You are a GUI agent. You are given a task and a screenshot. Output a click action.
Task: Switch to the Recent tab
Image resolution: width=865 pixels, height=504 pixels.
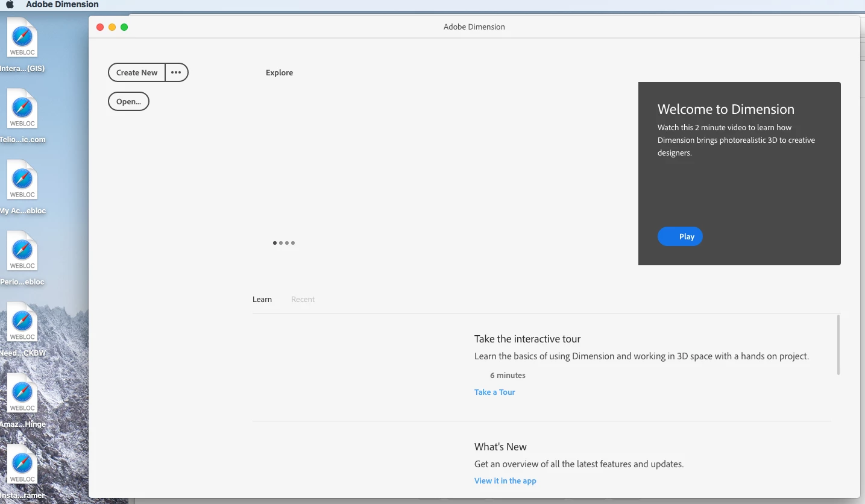click(x=303, y=299)
